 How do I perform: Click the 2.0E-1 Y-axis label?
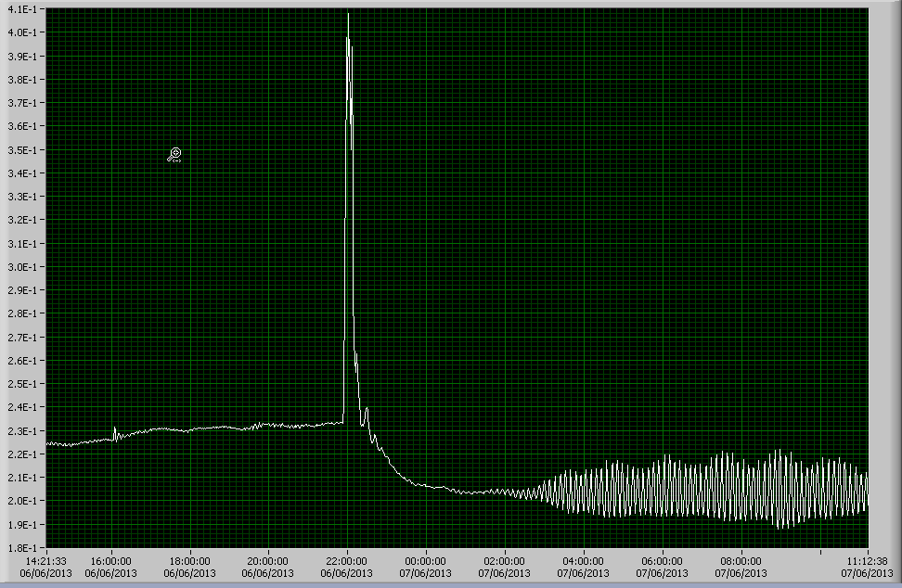tap(21, 501)
